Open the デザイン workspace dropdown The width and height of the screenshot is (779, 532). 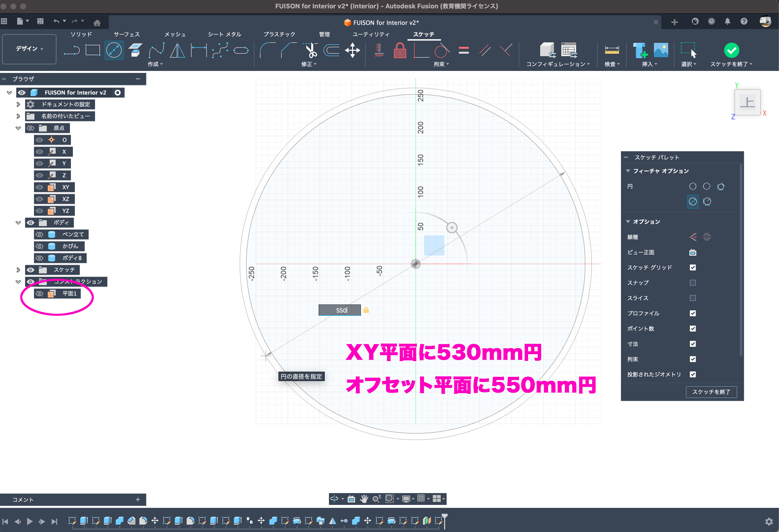pos(29,49)
